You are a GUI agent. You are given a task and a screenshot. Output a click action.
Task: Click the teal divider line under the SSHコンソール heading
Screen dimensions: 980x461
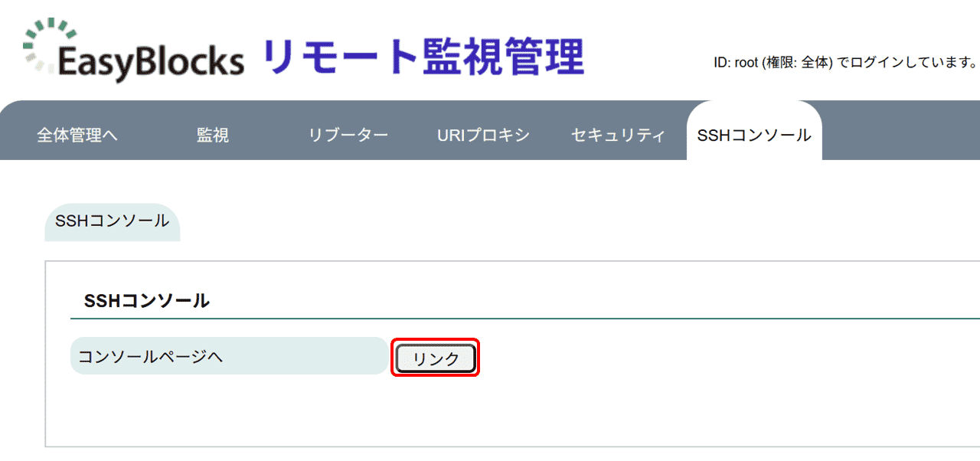(525, 318)
